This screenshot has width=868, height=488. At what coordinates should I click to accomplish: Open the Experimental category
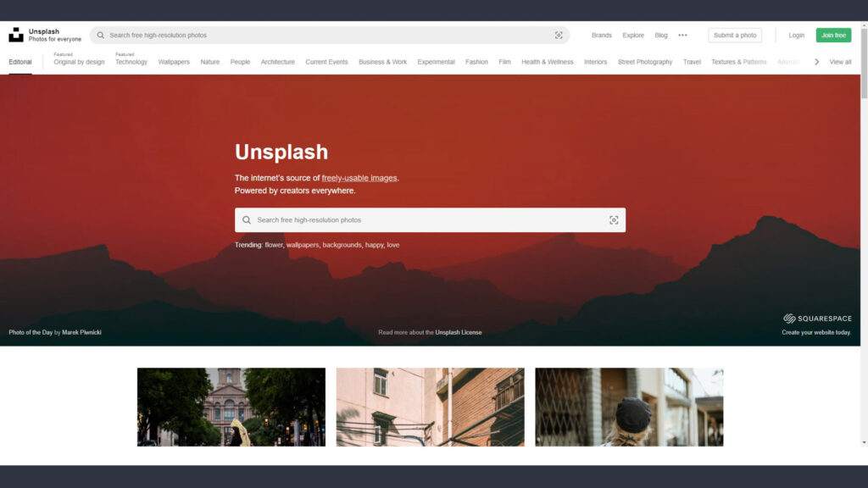[437, 62]
